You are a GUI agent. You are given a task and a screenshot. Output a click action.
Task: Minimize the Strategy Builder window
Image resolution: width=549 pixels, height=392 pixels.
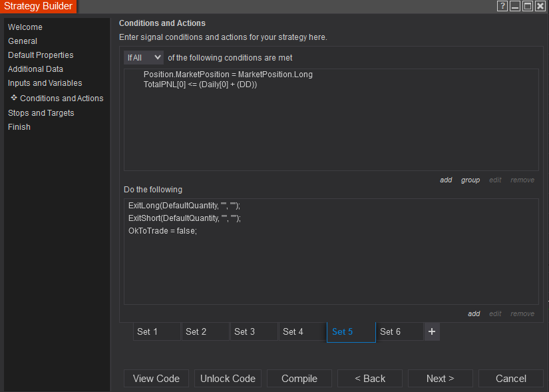pos(515,6)
